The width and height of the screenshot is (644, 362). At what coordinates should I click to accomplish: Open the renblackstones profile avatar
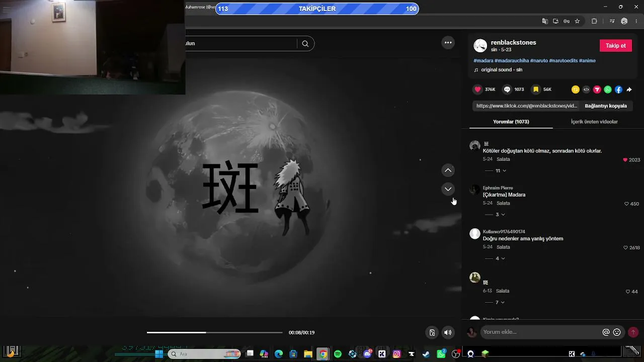coord(480,46)
